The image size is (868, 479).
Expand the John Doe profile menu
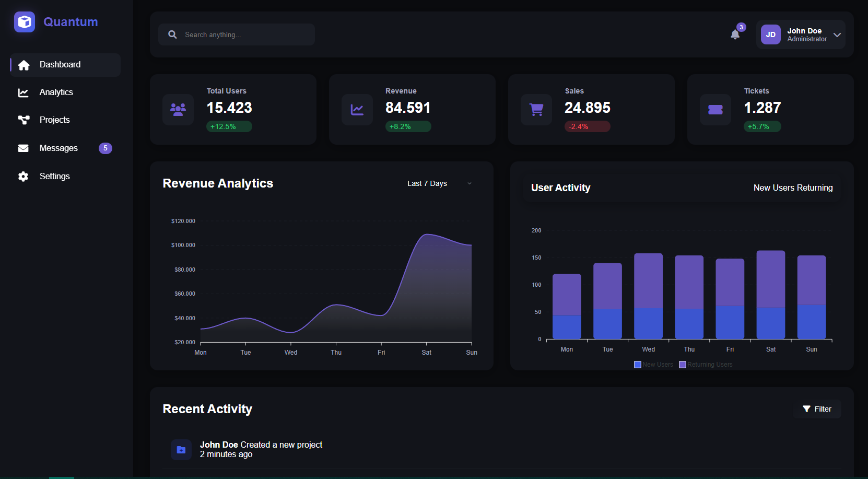pyautogui.click(x=837, y=34)
